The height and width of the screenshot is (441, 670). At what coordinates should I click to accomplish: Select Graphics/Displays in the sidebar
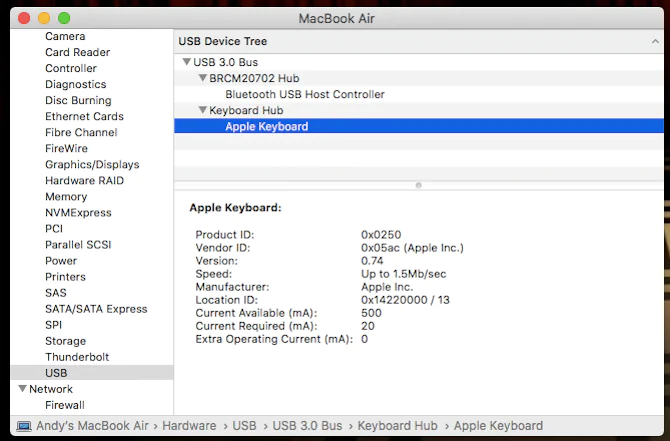(92, 165)
